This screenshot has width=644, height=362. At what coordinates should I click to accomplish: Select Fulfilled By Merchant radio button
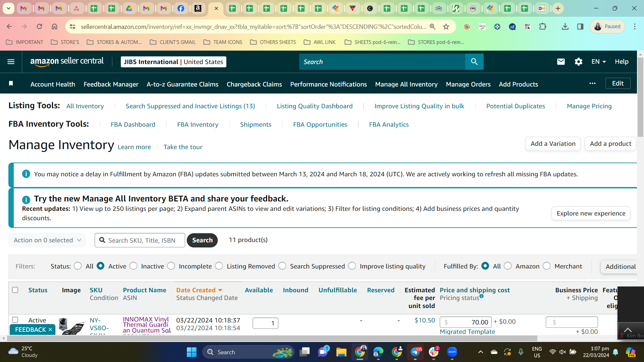(547, 266)
